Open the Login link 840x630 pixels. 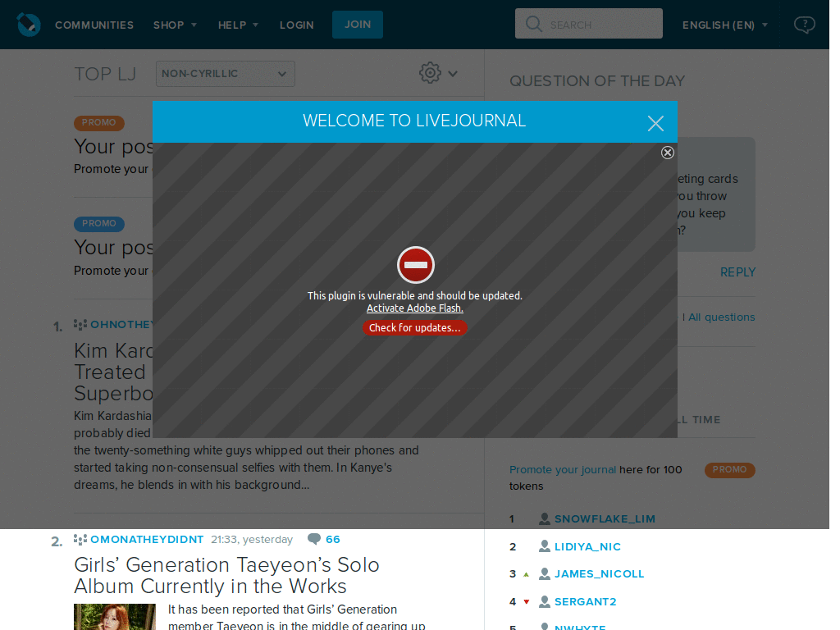point(297,25)
